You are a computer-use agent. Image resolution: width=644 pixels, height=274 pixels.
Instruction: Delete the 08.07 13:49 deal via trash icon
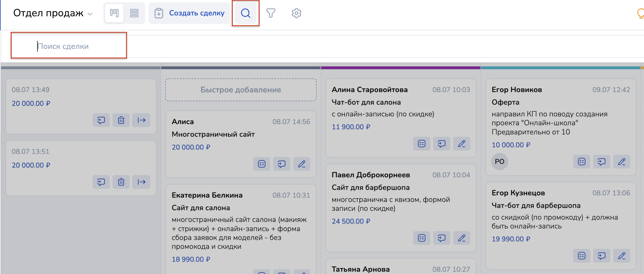tap(121, 120)
